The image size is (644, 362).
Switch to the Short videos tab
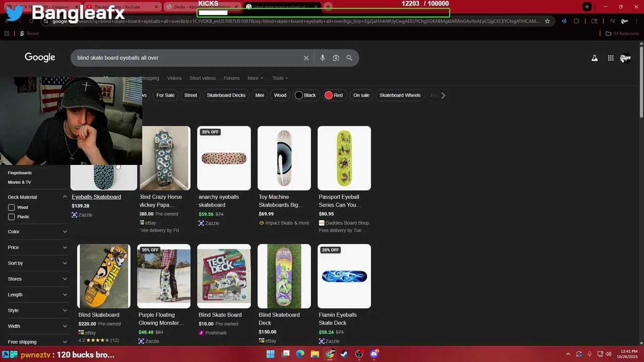[x=202, y=78]
